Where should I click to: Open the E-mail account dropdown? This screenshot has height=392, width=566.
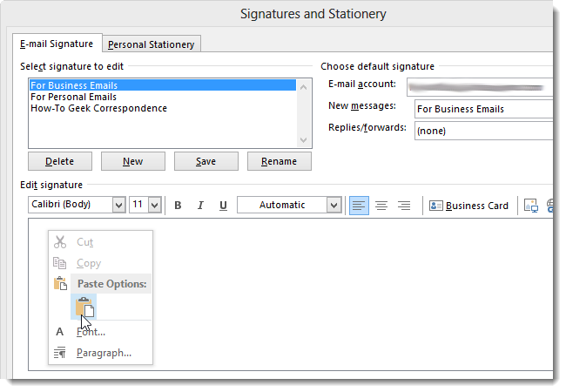(x=480, y=87)
